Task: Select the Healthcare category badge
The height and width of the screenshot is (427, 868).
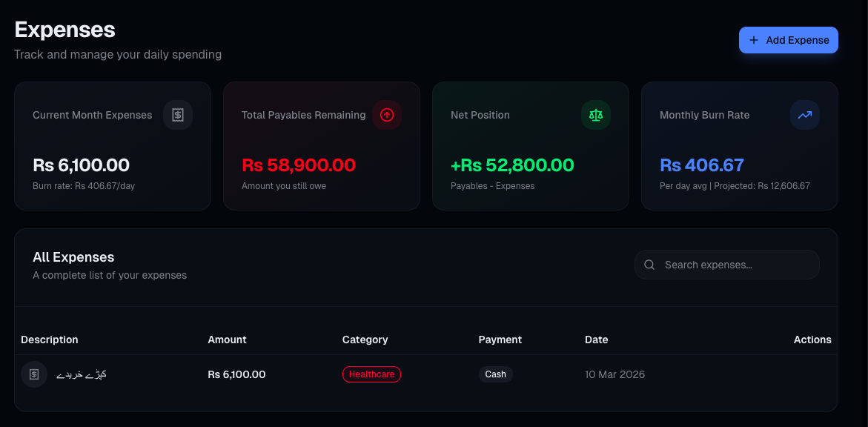Action: [371, 374]
